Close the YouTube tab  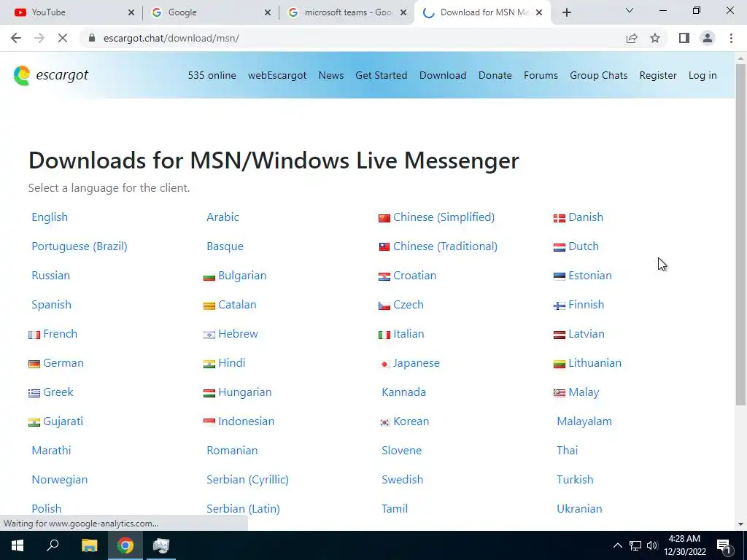(131, 12)
